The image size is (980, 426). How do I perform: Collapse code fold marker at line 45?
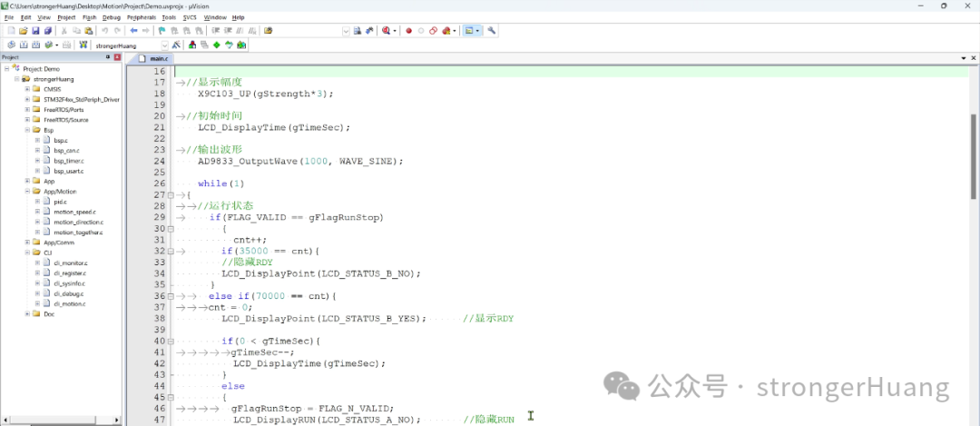click(x=171, y=398)
